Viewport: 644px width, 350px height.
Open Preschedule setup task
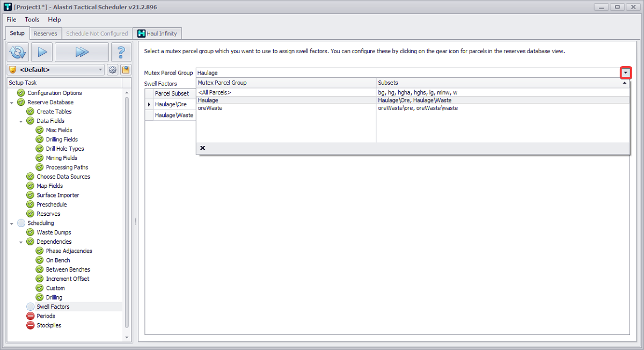coord(52,205)
